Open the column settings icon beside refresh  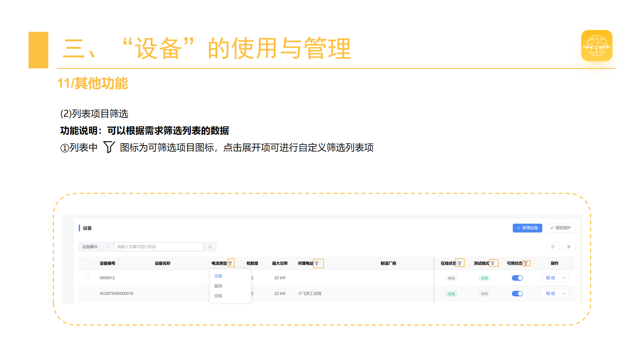(x=569, y=247)
